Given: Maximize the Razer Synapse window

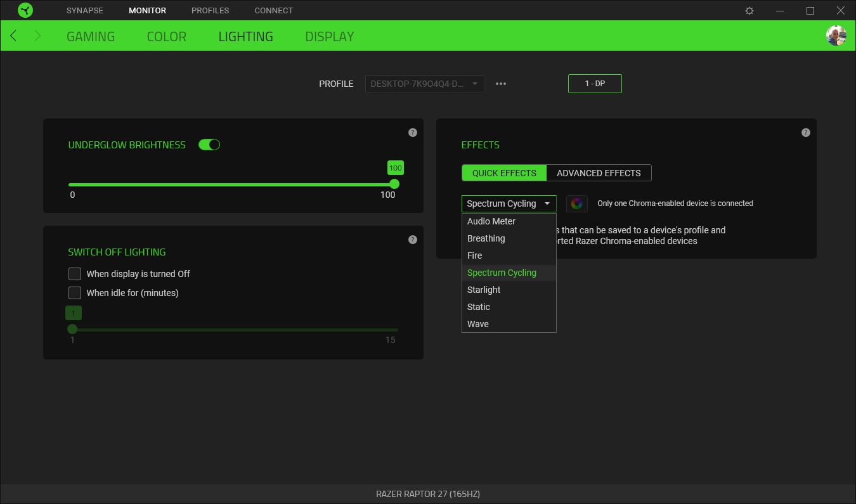Looking at the screenshot, I should pyautogui.click(x=810, y=11).
